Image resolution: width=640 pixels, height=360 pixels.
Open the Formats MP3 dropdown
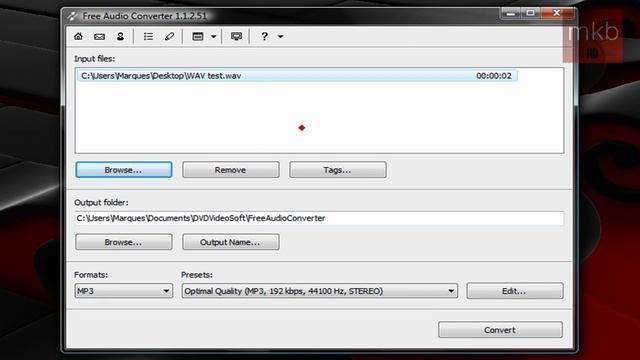[124, 291]
